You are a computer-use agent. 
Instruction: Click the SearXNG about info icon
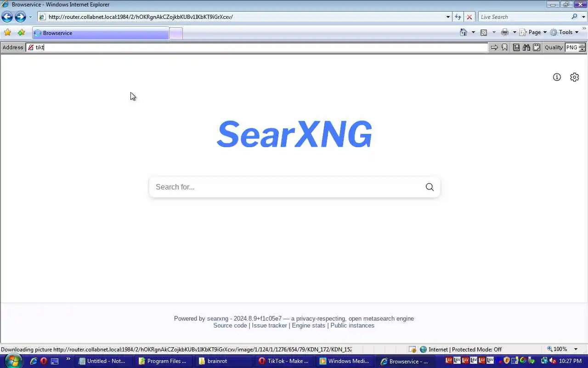[557, 77]
